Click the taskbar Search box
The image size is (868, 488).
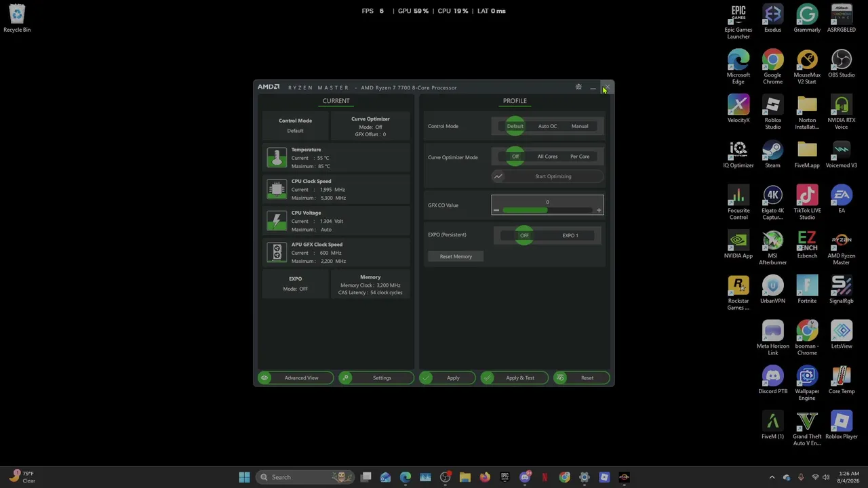[x=307, y=477]
